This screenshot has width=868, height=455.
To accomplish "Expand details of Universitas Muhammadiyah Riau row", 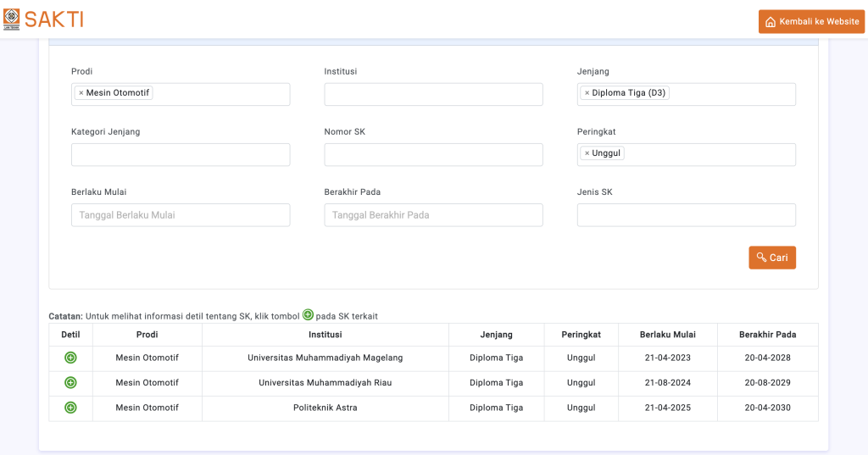I will click(x=70, y=383).
